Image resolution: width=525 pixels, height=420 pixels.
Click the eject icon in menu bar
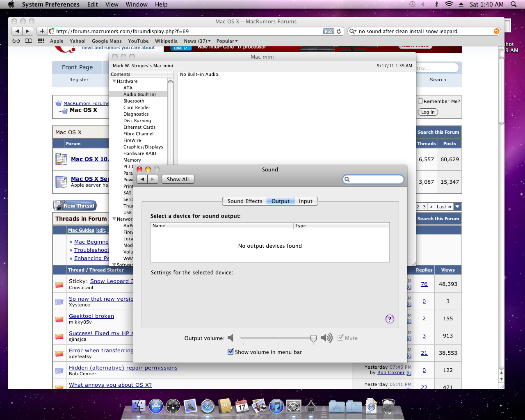[x=461, y=4]
